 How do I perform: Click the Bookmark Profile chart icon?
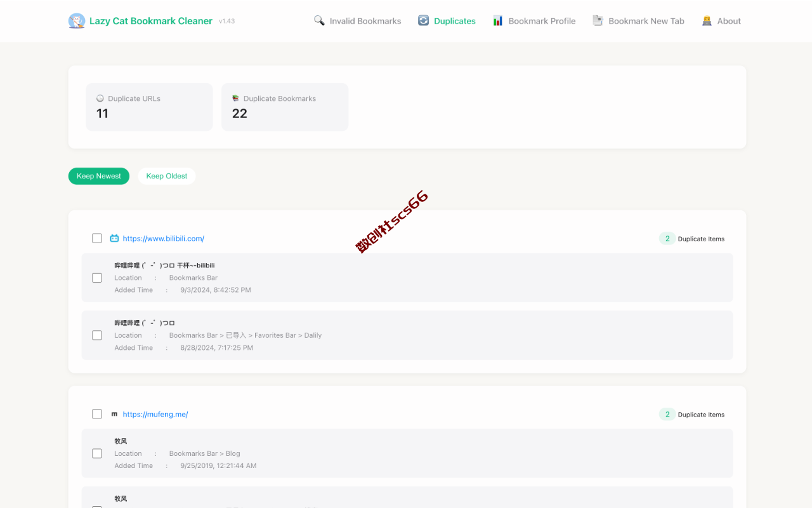click(x=498, y=20)
